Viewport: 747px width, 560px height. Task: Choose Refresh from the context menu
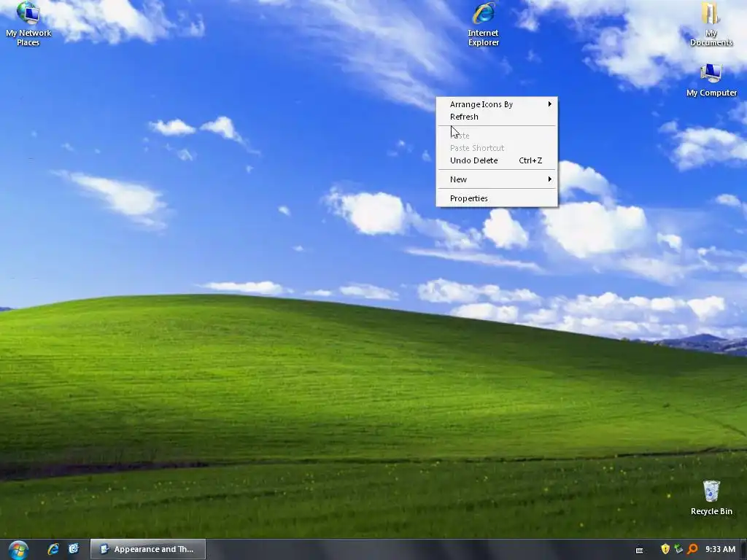[x=497, y=117]
